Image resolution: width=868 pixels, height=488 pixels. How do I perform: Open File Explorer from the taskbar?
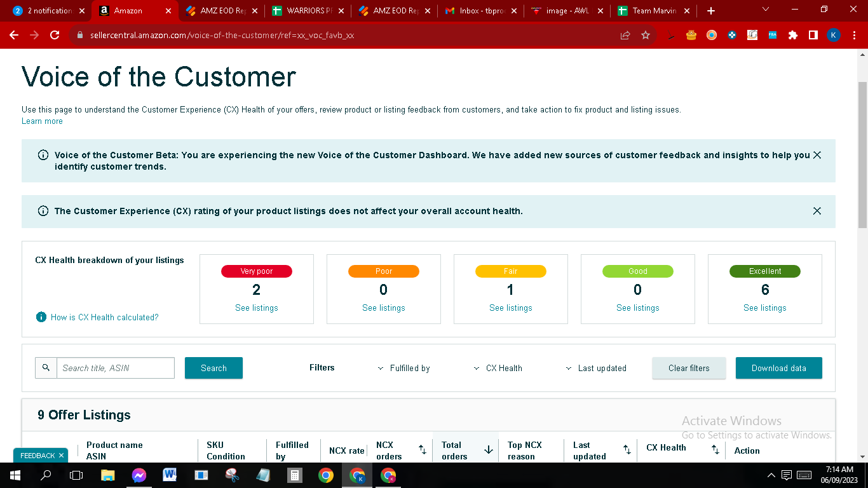107,475
